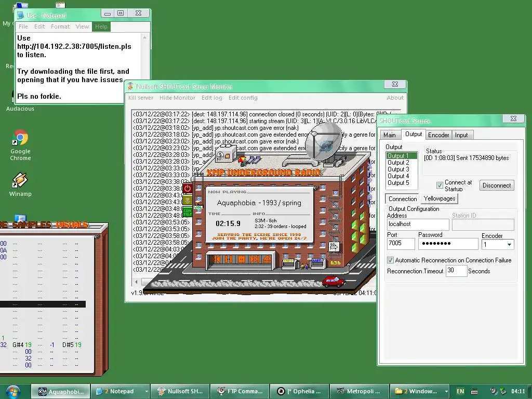The height and width of the screenshot is (399, 532).
Task: Click Windows Start orb
Action: tap(12, 391)
